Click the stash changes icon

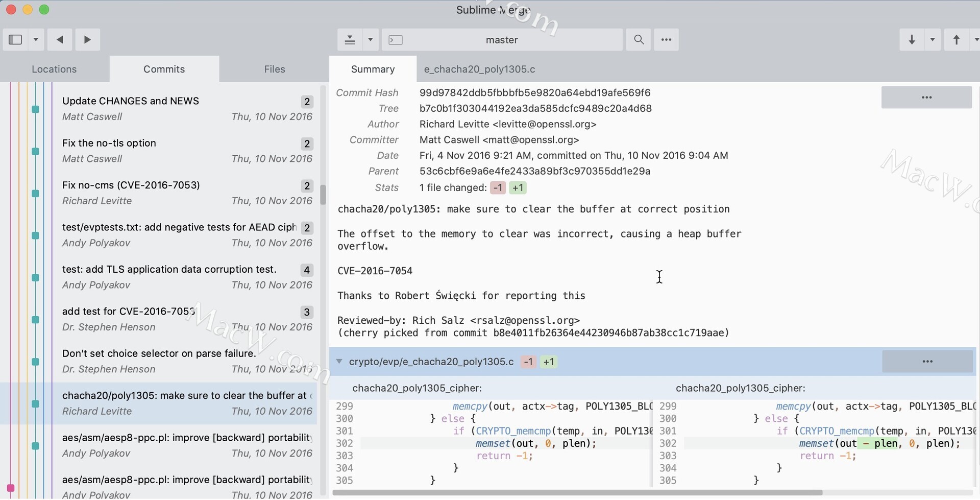click(x=350, y=40)
